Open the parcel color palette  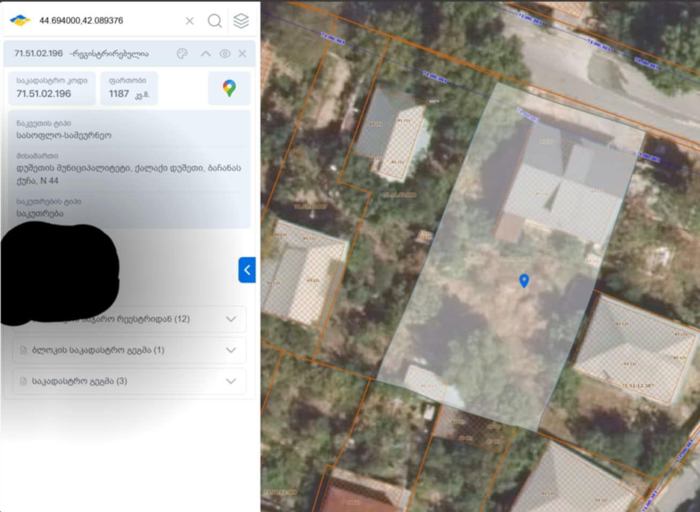(182, 53)
